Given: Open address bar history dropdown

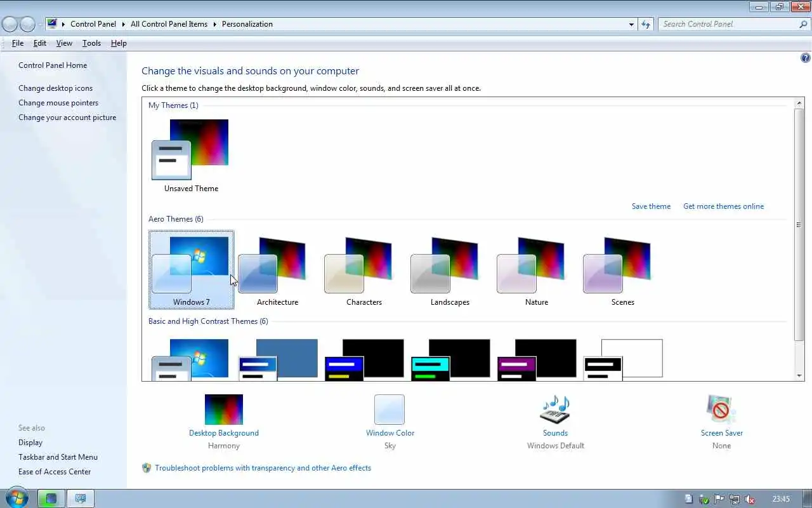Looking at the screenshot, I should pos(631,24).
